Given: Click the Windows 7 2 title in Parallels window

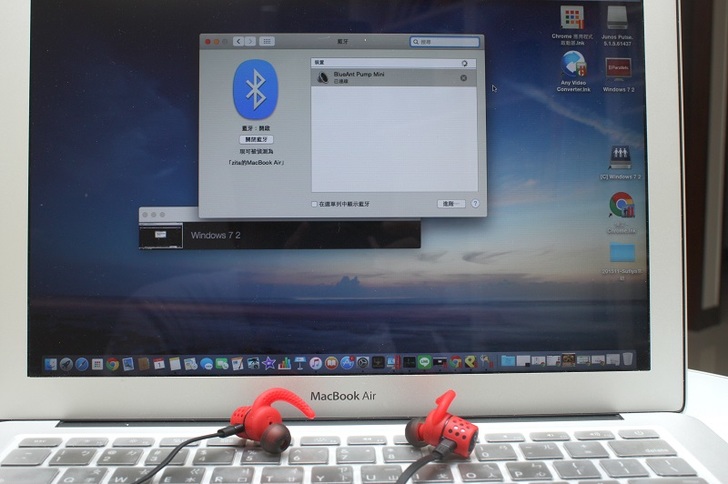Looking at the screenshot, I should pyautogui.click(x=215, y=235).
